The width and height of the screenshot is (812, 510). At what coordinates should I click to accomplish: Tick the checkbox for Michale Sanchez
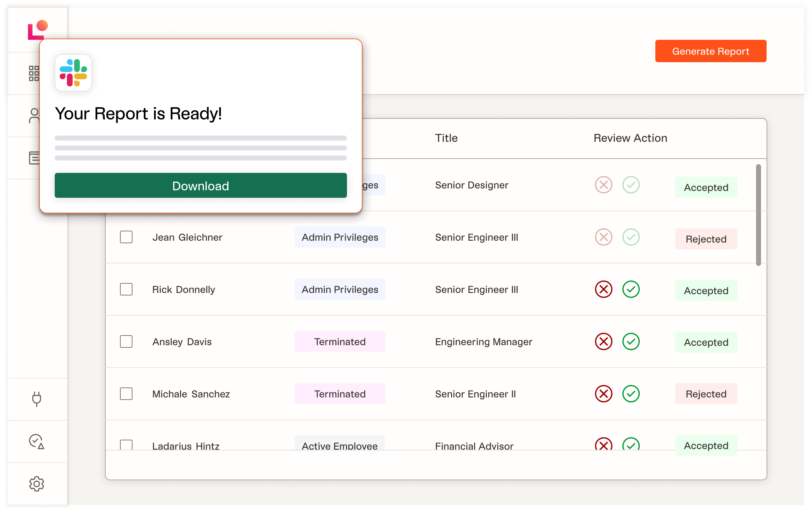pos(126,394)
